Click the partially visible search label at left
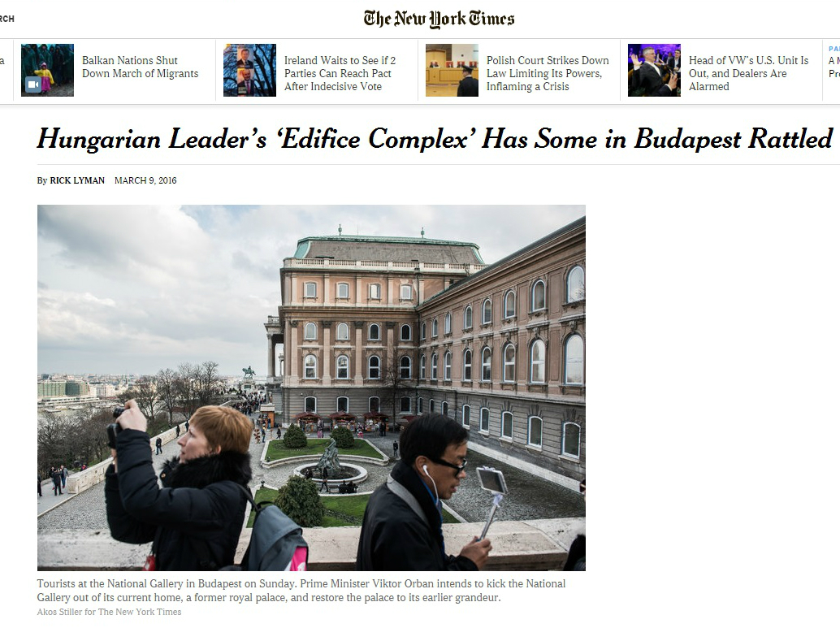 tap(7, 19)
